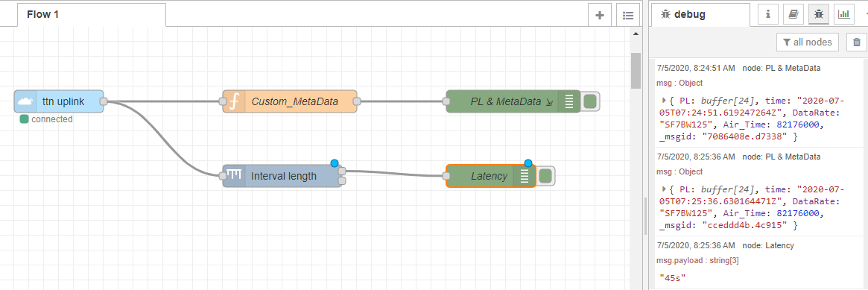Viewport: 868px width, 290px height.
Task: Click the ttn uplink cloud icon
Action: click(x=25, y=101)
